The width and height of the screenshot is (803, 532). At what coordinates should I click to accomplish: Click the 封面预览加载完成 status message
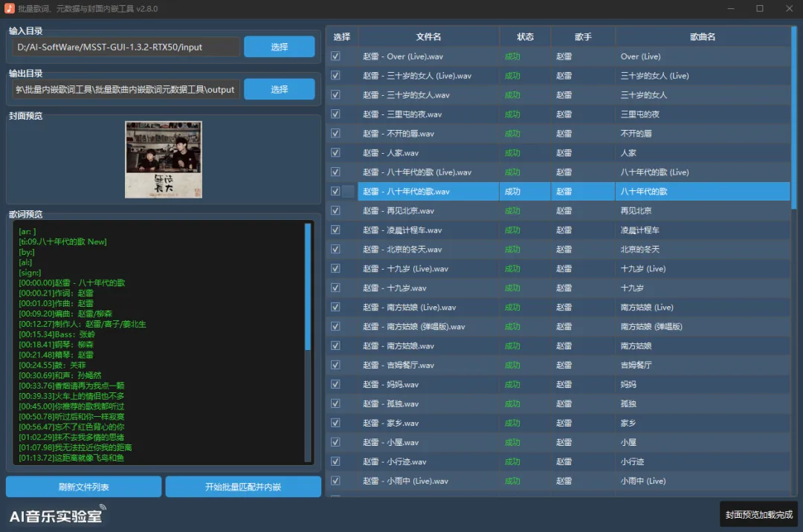point(757,513)
